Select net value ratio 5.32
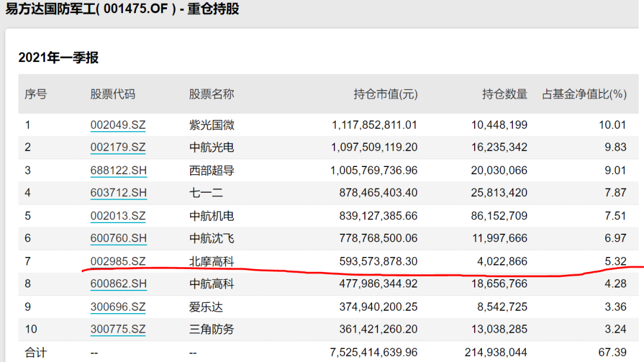The image size is (644, 362). [615, 261]
